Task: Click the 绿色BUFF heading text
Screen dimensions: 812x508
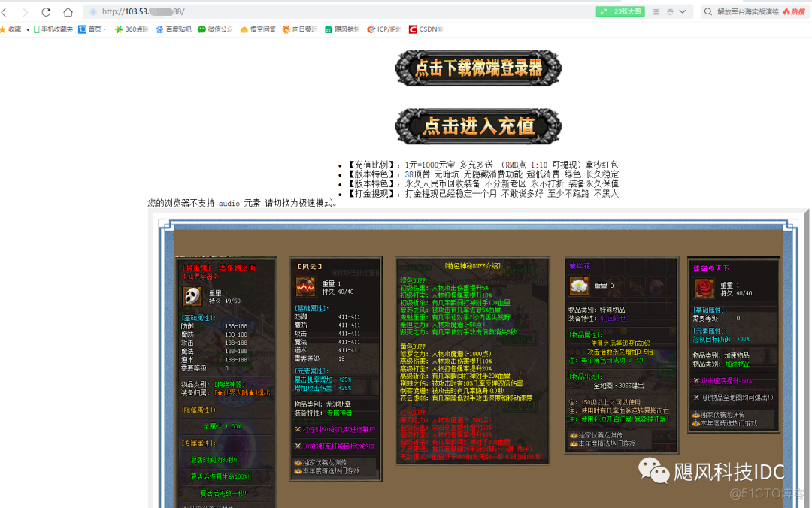Action: (412, 280)
